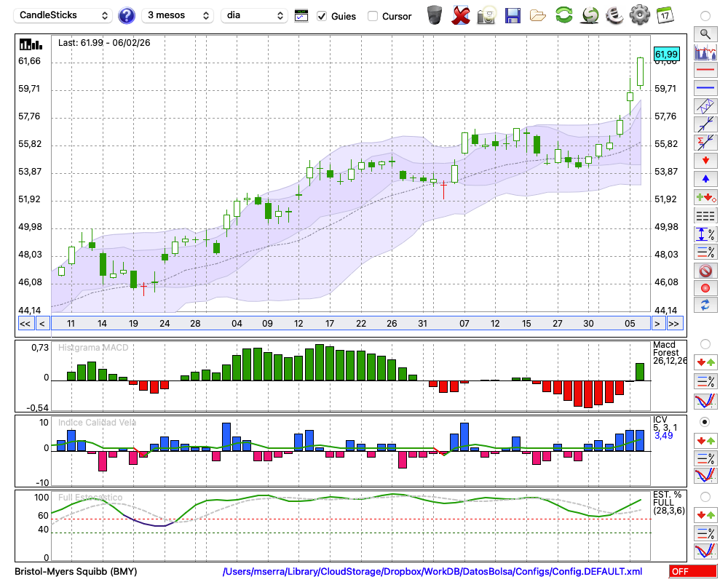Select the vertical percent measure tool
Image resolution: width=728 pixels, height=582 pixels.
705,234
